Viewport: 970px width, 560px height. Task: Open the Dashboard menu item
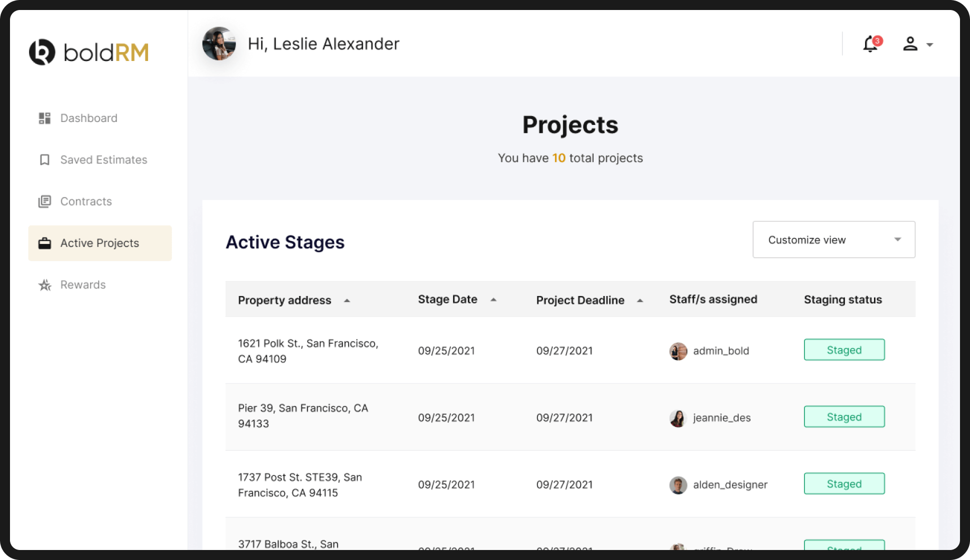coord(100,118)
